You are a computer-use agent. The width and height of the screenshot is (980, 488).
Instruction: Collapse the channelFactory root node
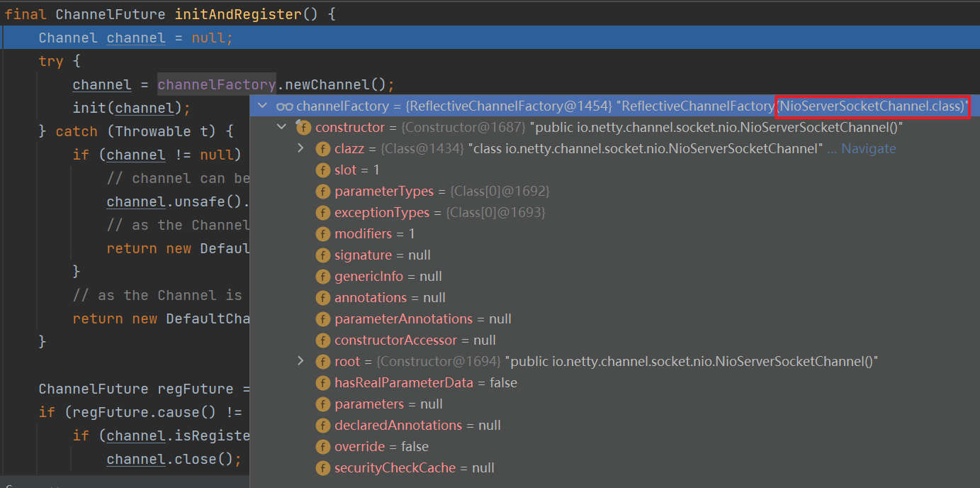click(263, 106)
